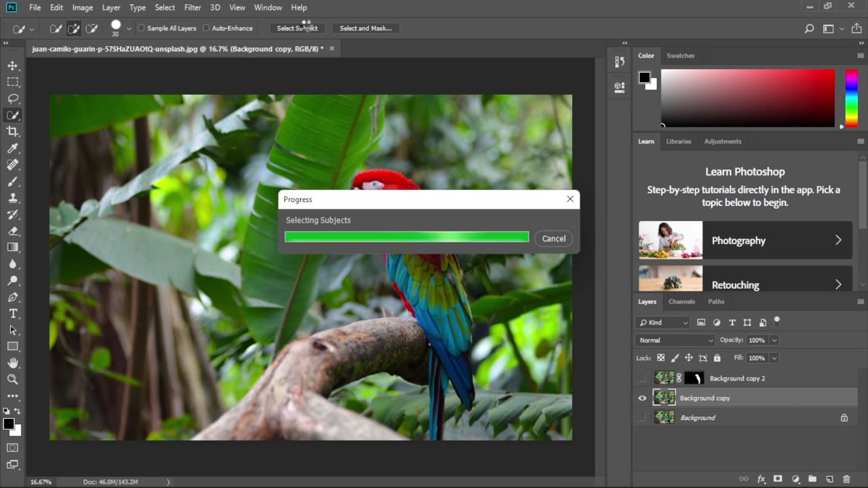Open the Layer menu
This screenshot has height=488, width=868.
(x=111, y=7)
